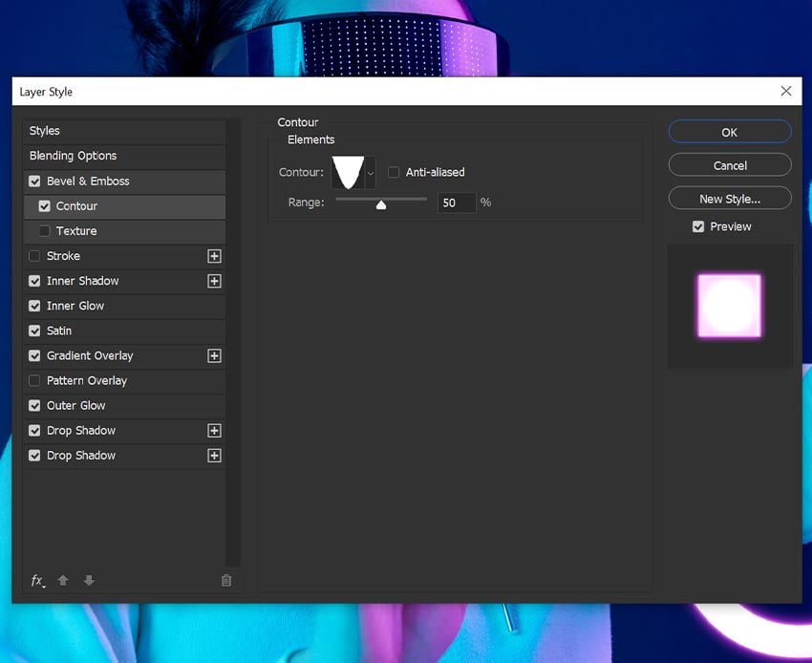Open the fx add-style menu icon
The image size is (812, 663).
pyautogui.click(x=37, y=581)
